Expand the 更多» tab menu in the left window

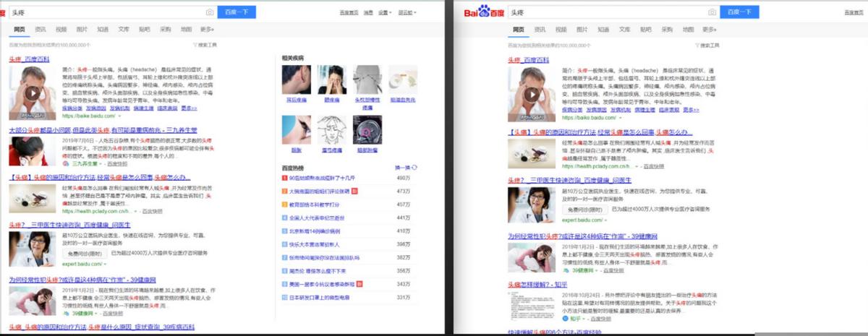(207, 30)
